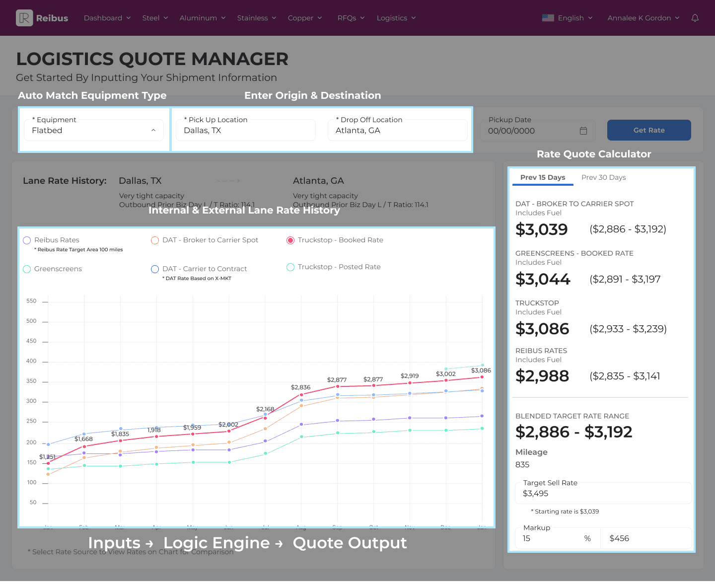Switch to the Prev 30 Days tab

(x=603, y=177)
